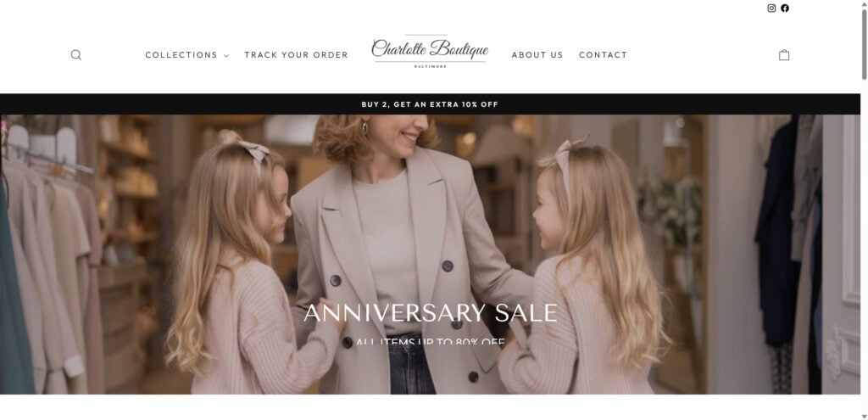Go to Track Your Order page

pyautogui.click(x=296, y=55)
